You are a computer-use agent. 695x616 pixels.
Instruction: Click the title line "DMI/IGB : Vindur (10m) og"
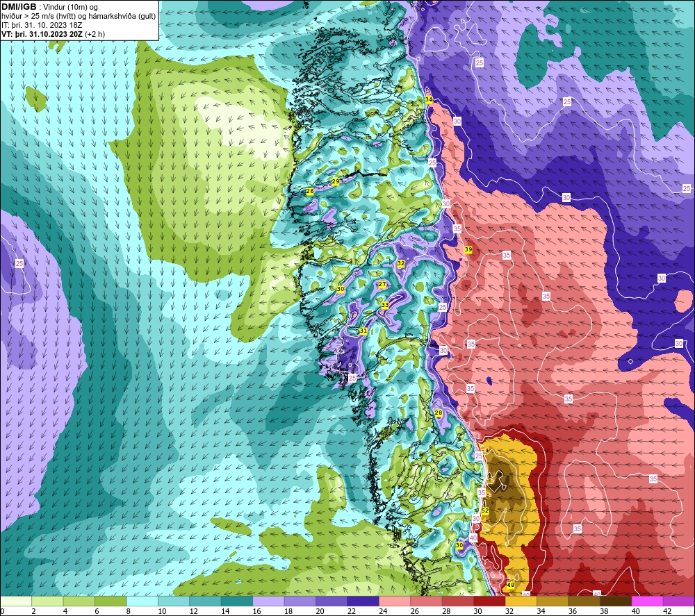(49, 7)
